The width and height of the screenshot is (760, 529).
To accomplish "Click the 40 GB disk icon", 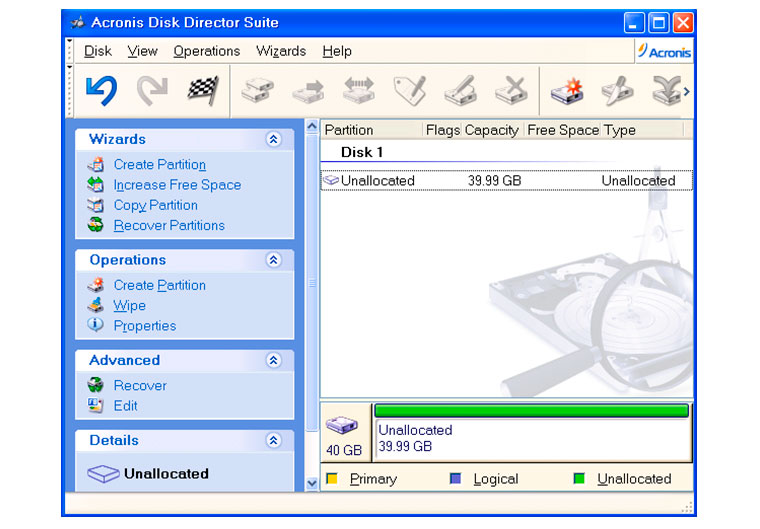I will [342, 425].
